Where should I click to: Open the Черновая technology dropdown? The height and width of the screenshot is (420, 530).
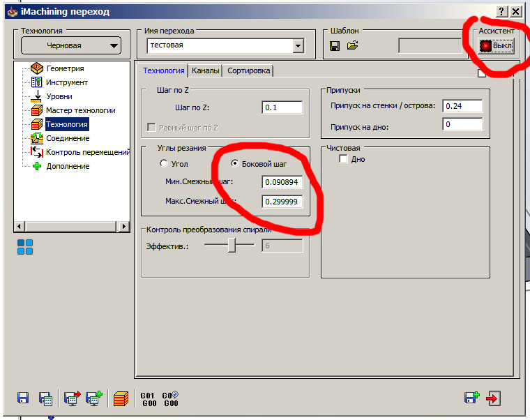point(71,45)
